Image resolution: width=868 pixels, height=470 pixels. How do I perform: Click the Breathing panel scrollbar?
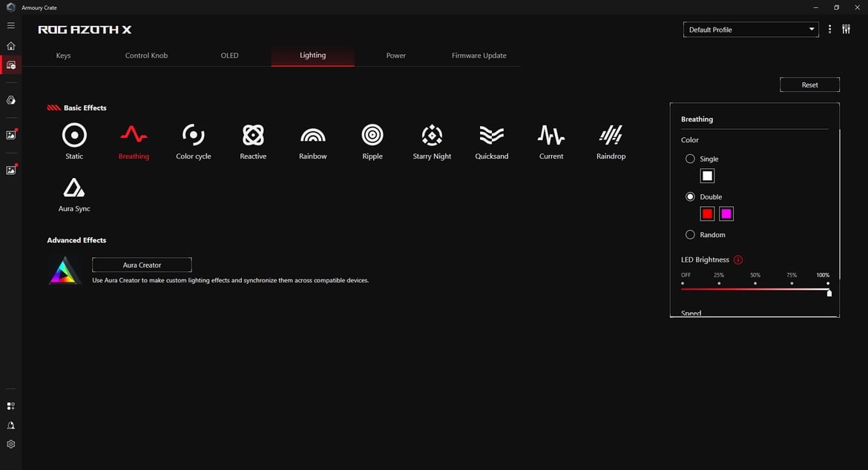839,204
